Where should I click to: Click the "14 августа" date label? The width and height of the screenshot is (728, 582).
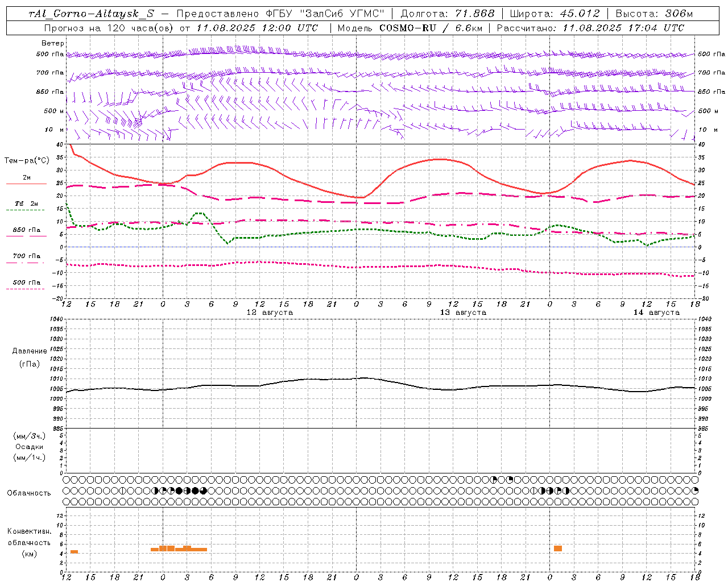coord(656,313)
